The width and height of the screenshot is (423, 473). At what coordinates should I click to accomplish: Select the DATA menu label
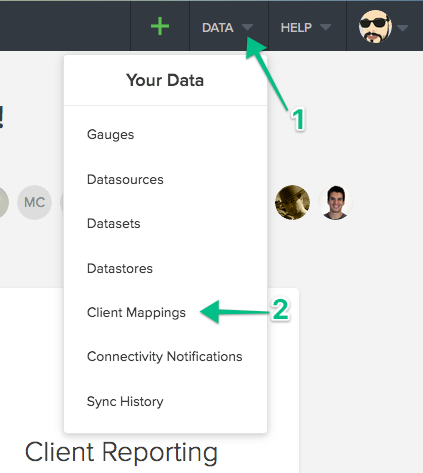click(x=218, y=28)
